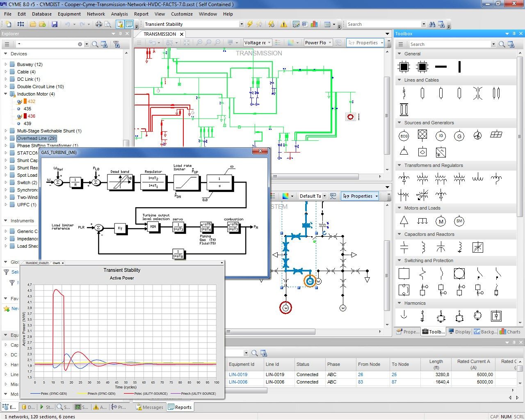Screen dimensions: 525x420
Task: Select the M motor symbol in Toolbox
Action: 441,221
